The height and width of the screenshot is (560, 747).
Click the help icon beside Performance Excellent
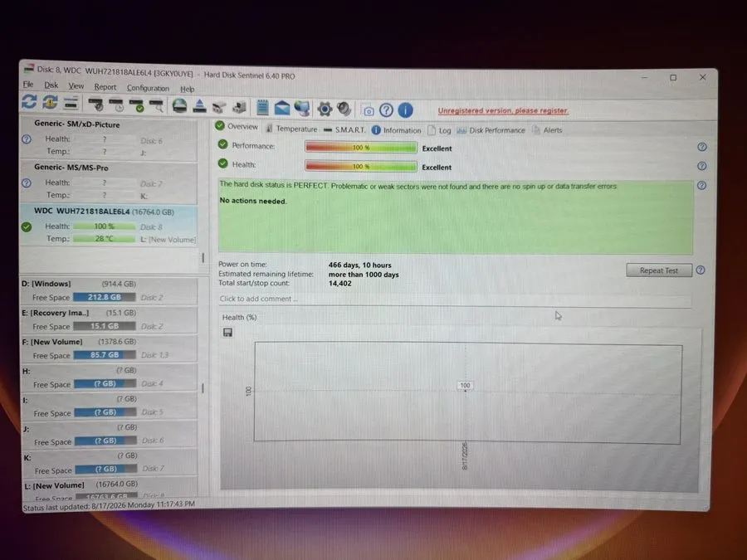pyautogui.click(x=701, y=147)
